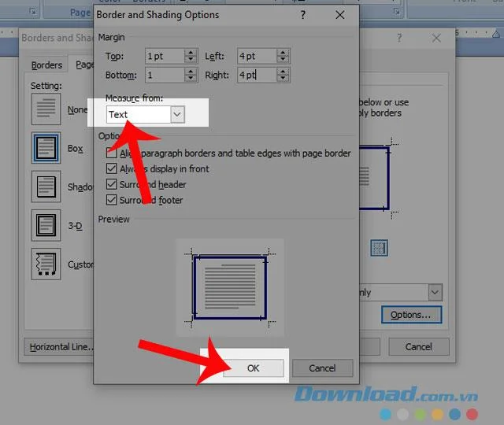Toggle Align paragraph borders with page border checkbox

[112, 153]
